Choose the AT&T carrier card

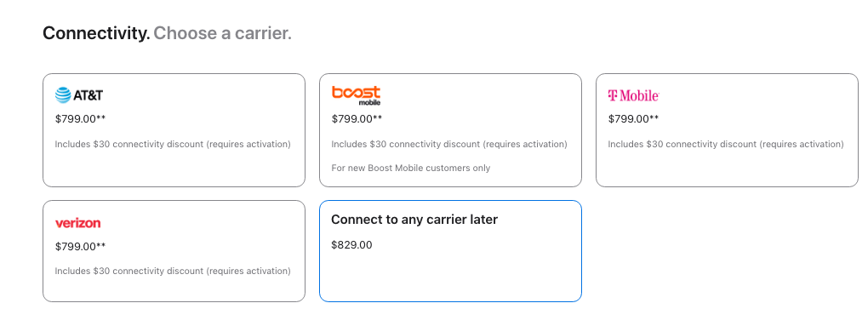pyautogui.click(x=174, y=130)
